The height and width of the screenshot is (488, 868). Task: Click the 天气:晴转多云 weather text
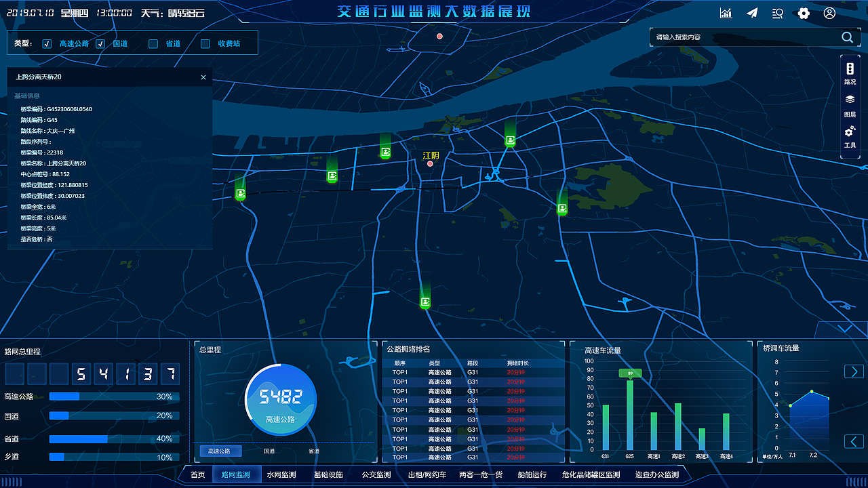(172, 13)
